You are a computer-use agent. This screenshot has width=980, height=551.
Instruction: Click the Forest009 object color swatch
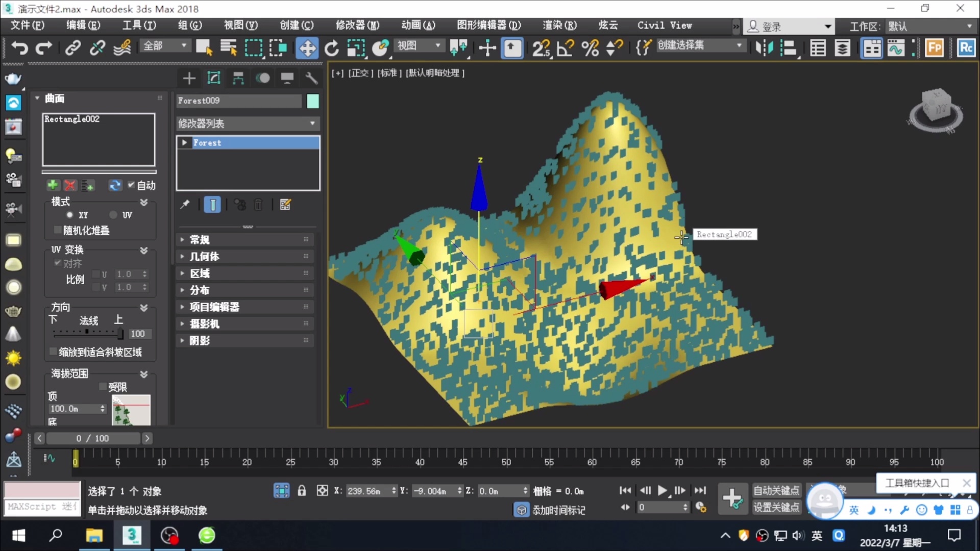pos(313,101)
